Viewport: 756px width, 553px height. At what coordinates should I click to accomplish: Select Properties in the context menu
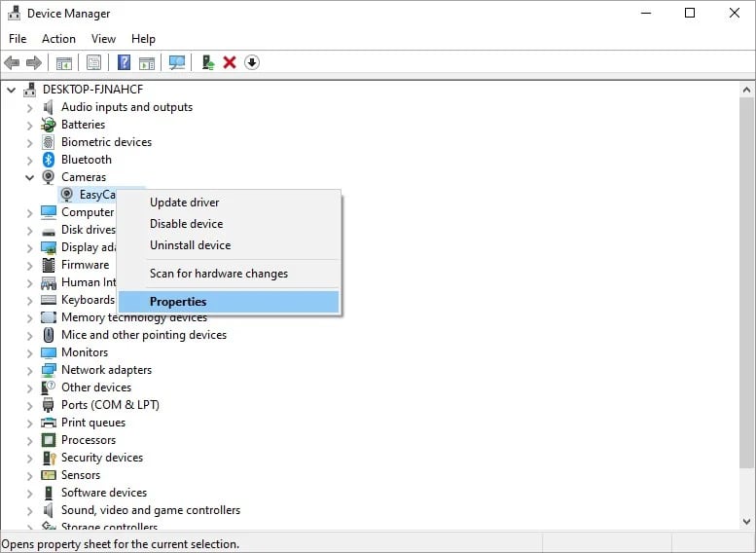(229, 302)
